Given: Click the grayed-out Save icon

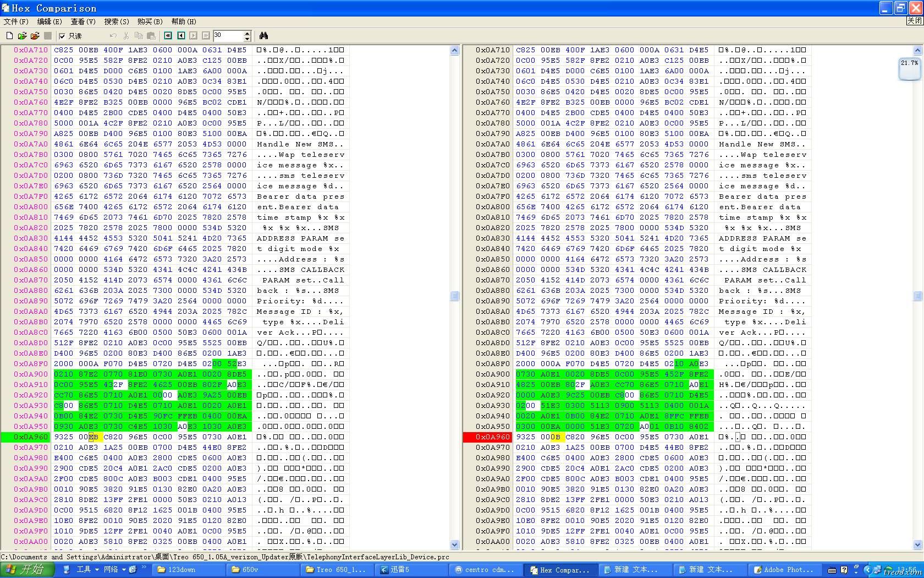Looking at the screenshot, I should pyautogui.click(x=48, y=36).
